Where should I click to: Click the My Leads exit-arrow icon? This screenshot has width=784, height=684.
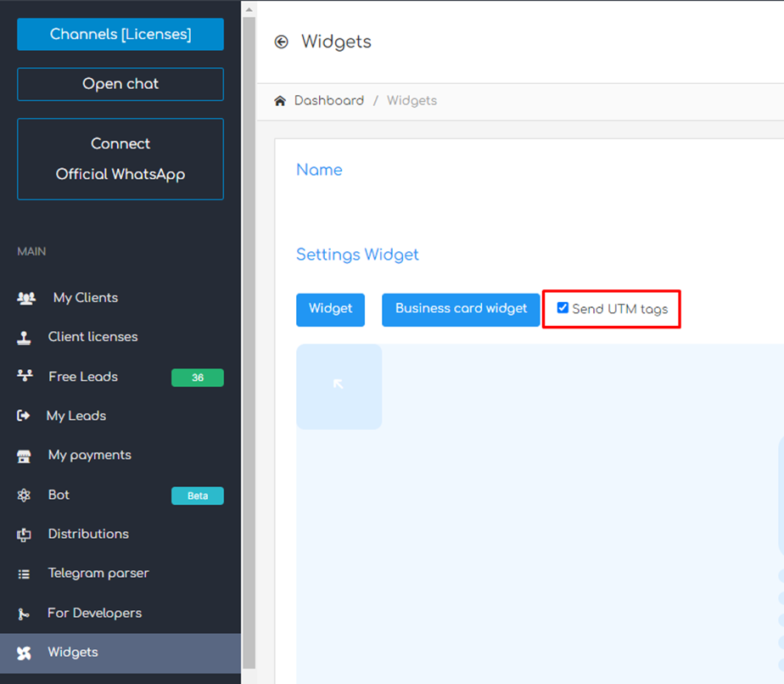click(x=24, y=416)
